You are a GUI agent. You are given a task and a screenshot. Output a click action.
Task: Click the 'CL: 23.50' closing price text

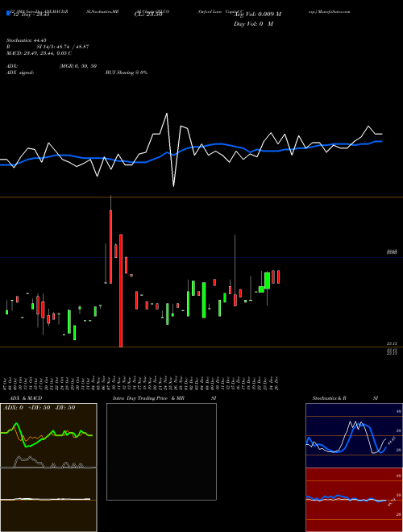click(148, 15)
